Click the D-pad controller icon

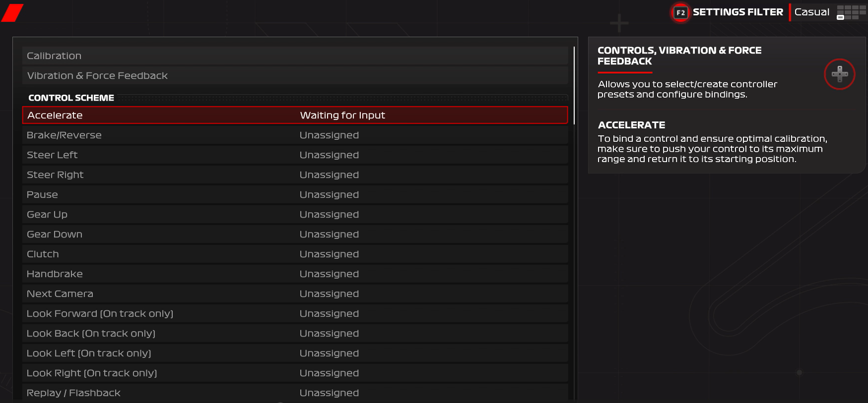(x=839, y=74)
